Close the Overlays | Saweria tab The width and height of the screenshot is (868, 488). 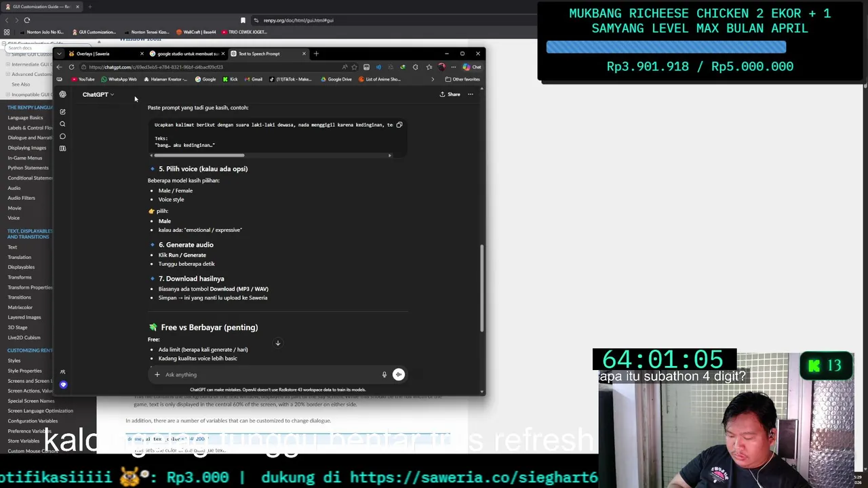click(x=142, y=54)
